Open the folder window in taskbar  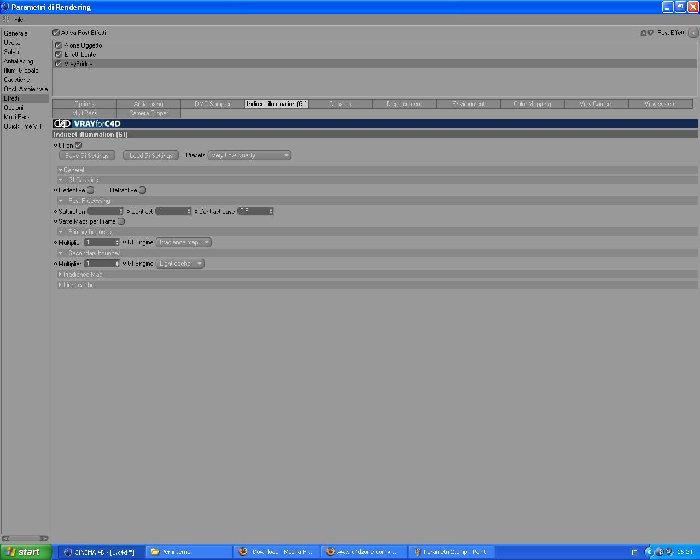188,552
